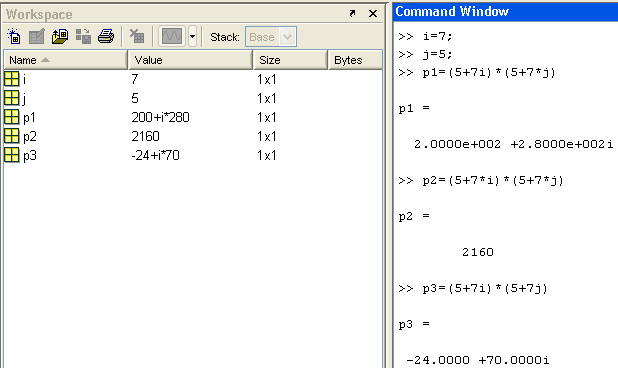Select variable i array icon

click(11, 79)
